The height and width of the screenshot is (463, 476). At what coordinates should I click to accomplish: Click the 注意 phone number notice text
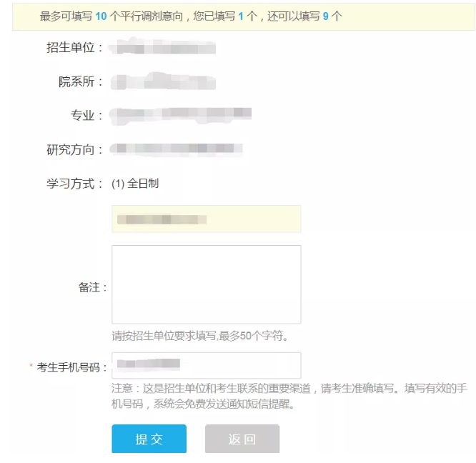[289, 396]
